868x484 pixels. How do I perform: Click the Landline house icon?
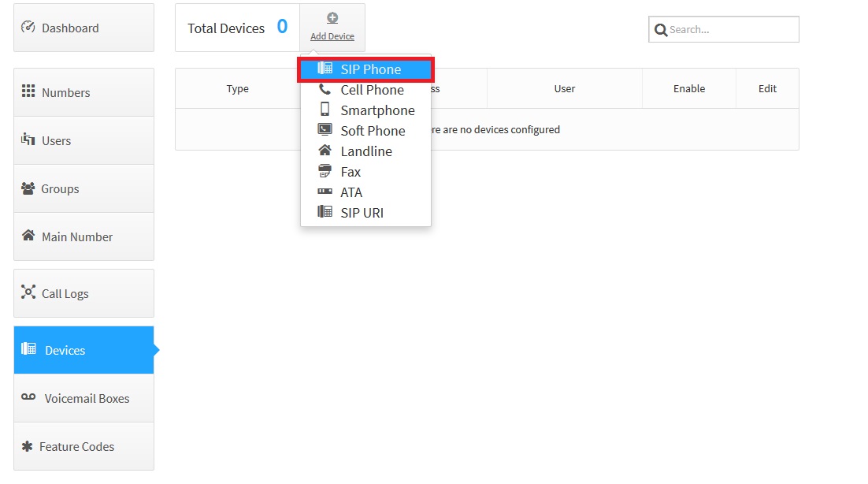click(325, 151)
